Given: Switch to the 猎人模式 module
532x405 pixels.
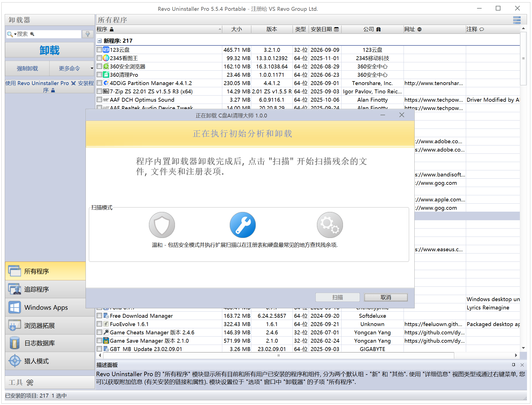Looking at the screenshot, I should click(50, 361).
